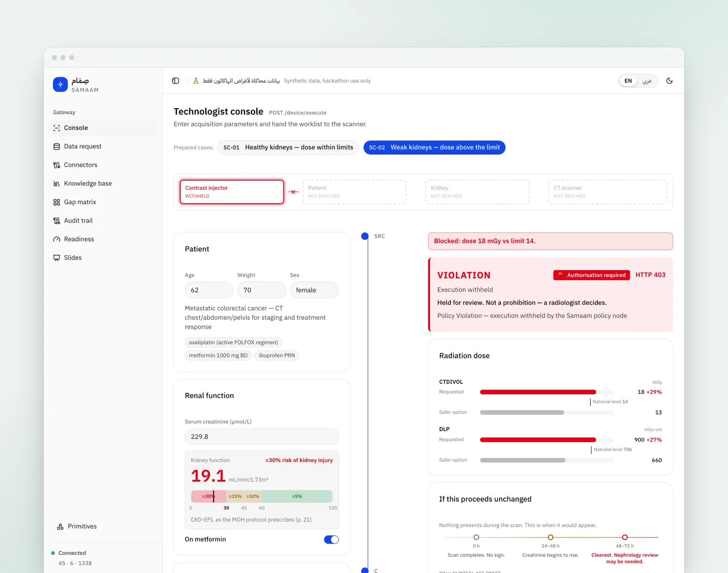
Task: Click the Weight input field
Action: coord(262,290)
